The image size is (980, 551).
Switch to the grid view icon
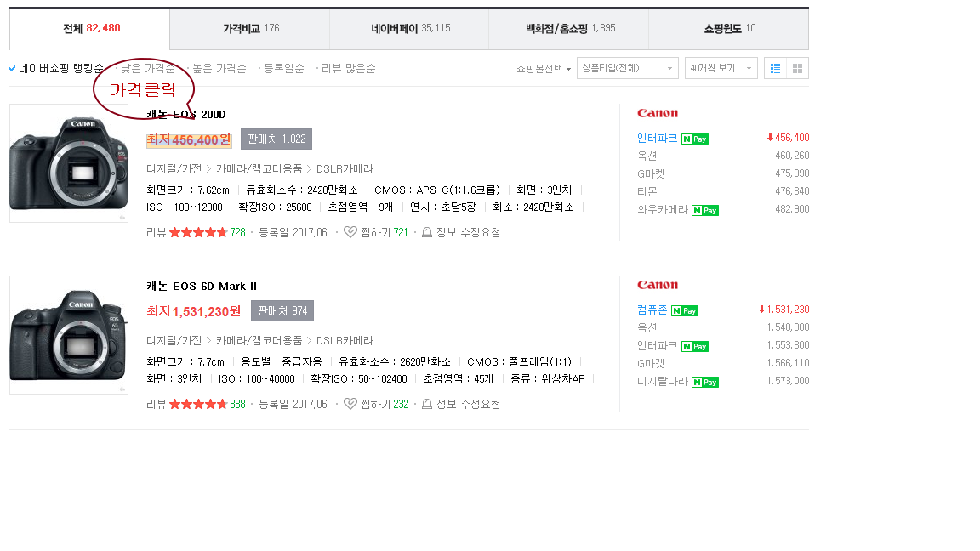pos(797,68)
